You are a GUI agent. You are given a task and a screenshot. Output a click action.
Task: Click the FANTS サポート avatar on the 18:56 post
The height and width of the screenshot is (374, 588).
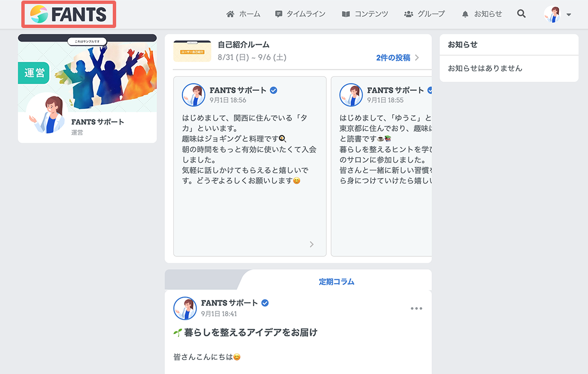coord(194,95)
